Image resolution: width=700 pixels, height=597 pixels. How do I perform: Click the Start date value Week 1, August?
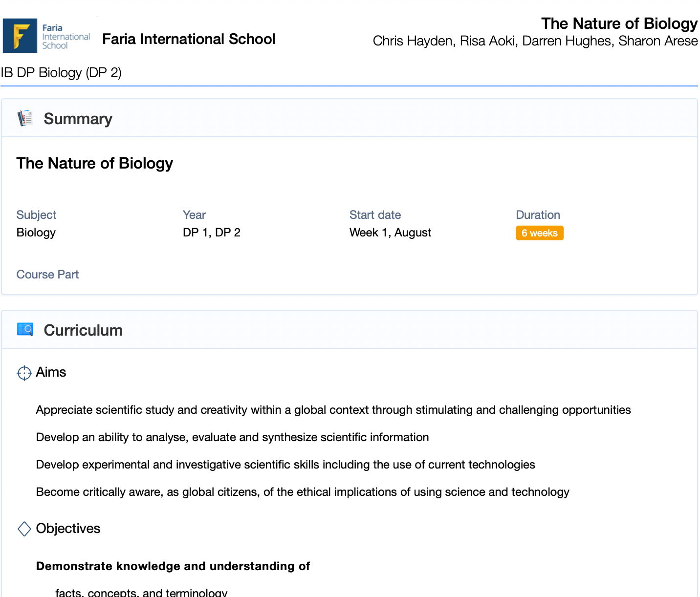click(x=390, y=233)
